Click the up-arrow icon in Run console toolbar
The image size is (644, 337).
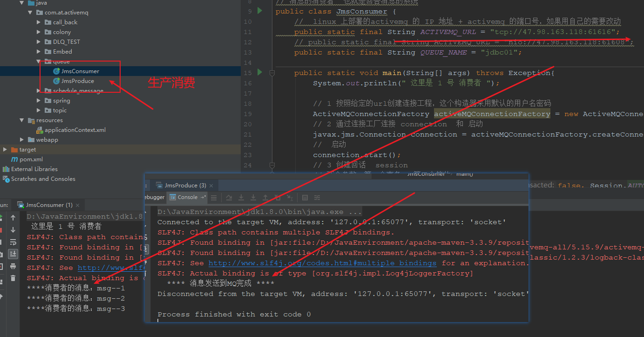[x=13, y=218]
